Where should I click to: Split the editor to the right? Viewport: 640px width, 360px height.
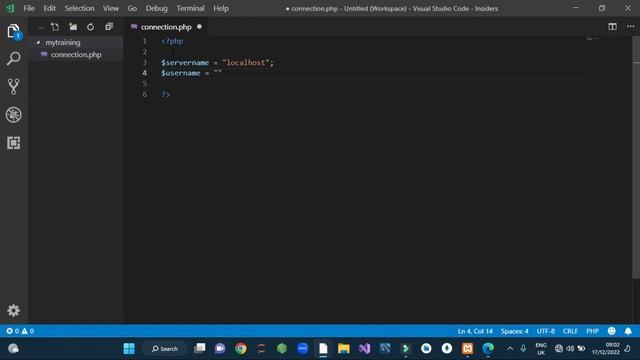[612, 27]
